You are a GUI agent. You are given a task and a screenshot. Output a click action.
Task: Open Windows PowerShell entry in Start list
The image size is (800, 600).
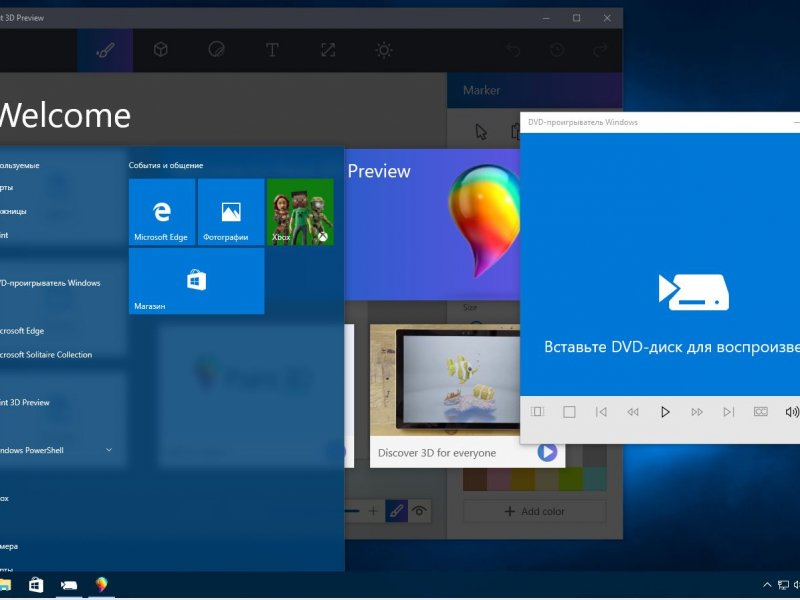coord(32,451)
